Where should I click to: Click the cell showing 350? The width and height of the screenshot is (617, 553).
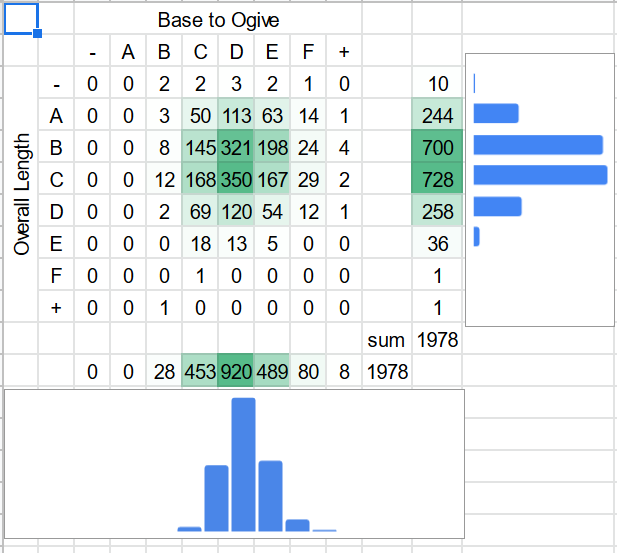[237, 180]
